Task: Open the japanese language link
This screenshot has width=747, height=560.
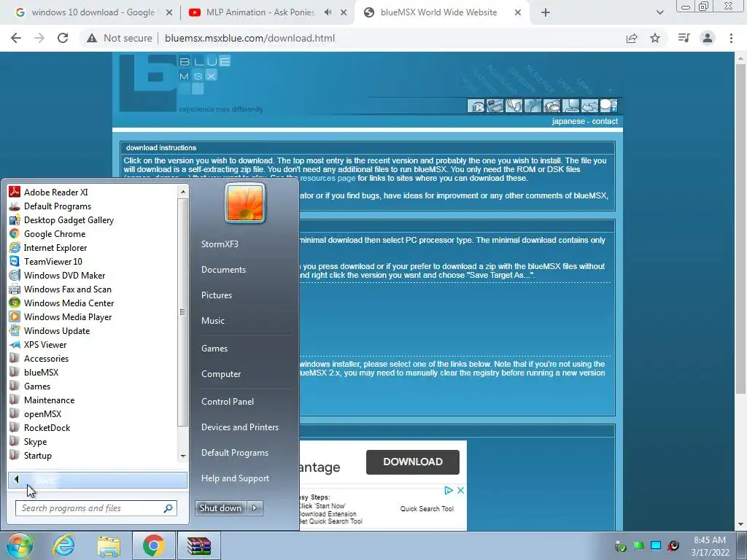Action: coord(568,122)
